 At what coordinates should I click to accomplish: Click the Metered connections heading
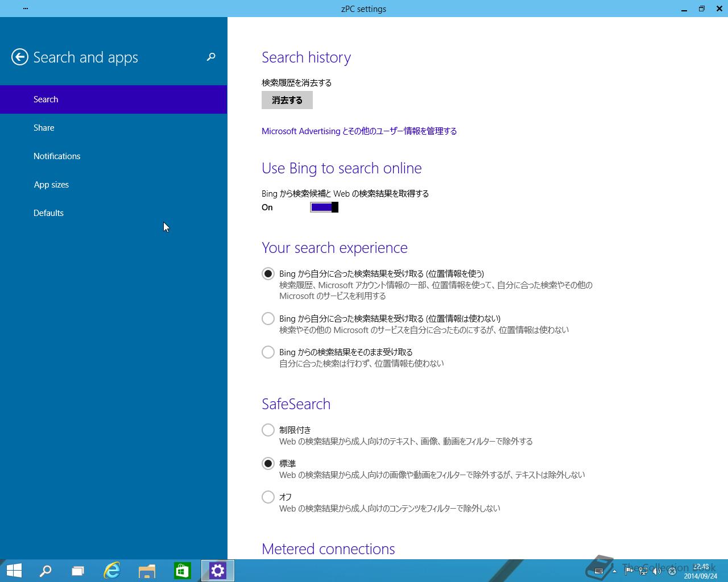pos(328,549)
